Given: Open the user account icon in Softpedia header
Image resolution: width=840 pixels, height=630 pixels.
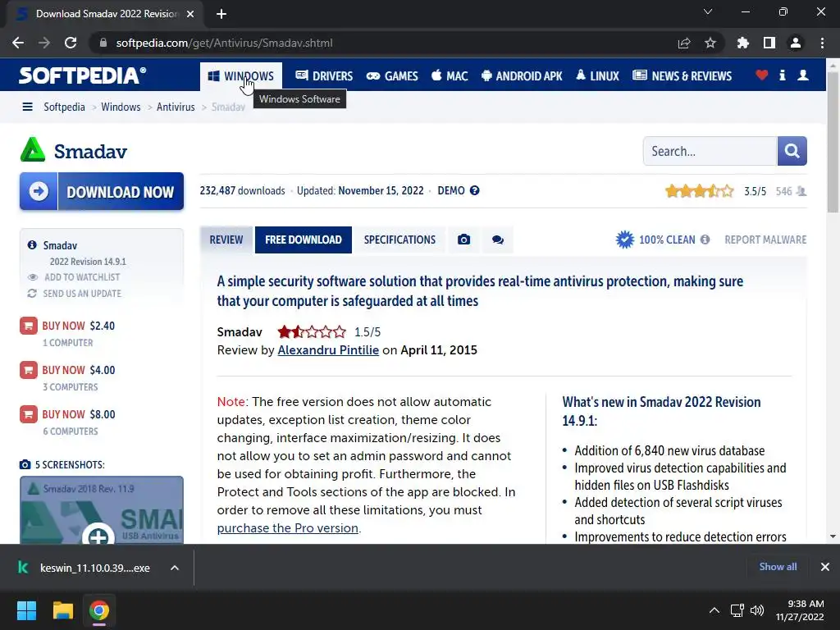Looking at the screenshot, I should click(x=803, y=75).
